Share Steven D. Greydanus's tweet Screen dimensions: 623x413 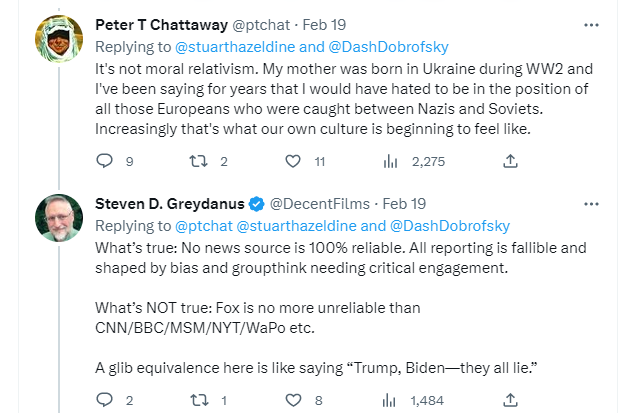(511, 400)
